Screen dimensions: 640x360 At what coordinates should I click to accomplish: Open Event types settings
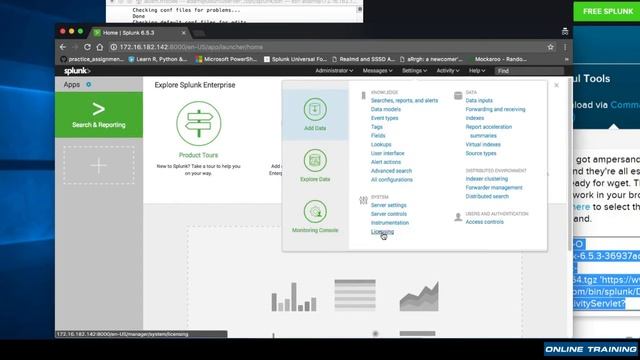(x=384, y=118)
